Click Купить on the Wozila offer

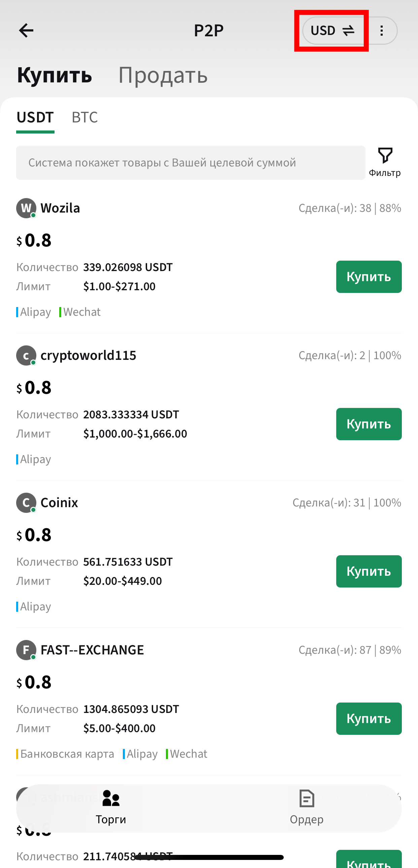click(x=369, y=277)
